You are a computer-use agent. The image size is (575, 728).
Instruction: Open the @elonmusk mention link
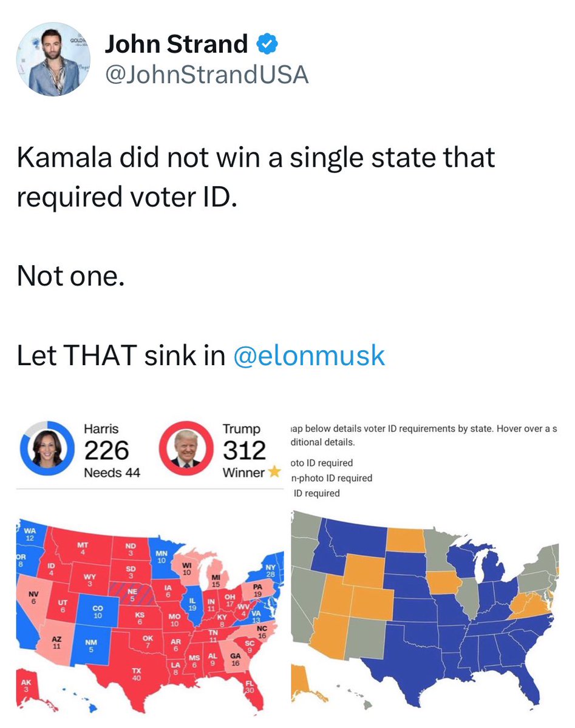[309, 356]
